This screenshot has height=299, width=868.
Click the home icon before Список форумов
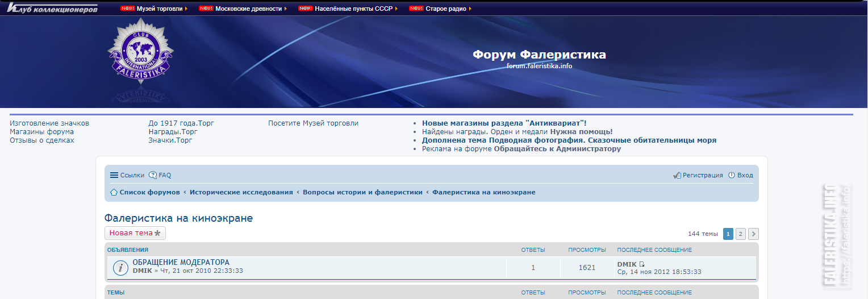114,192
